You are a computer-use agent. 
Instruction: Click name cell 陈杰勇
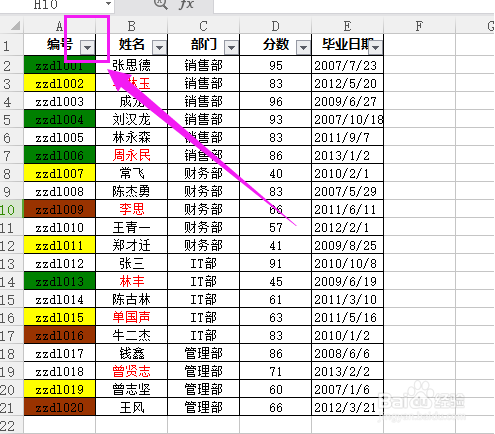tap(132, 192)
